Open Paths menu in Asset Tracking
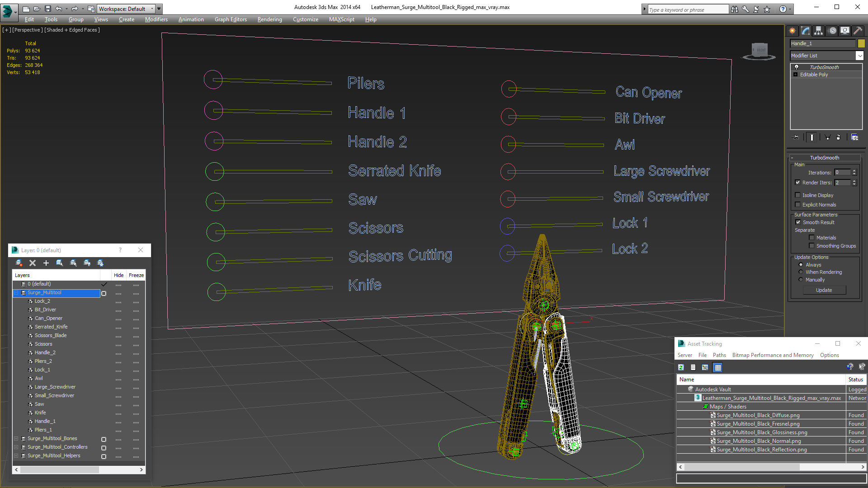The width and height of the screenshot is (868, 488). 719,355
